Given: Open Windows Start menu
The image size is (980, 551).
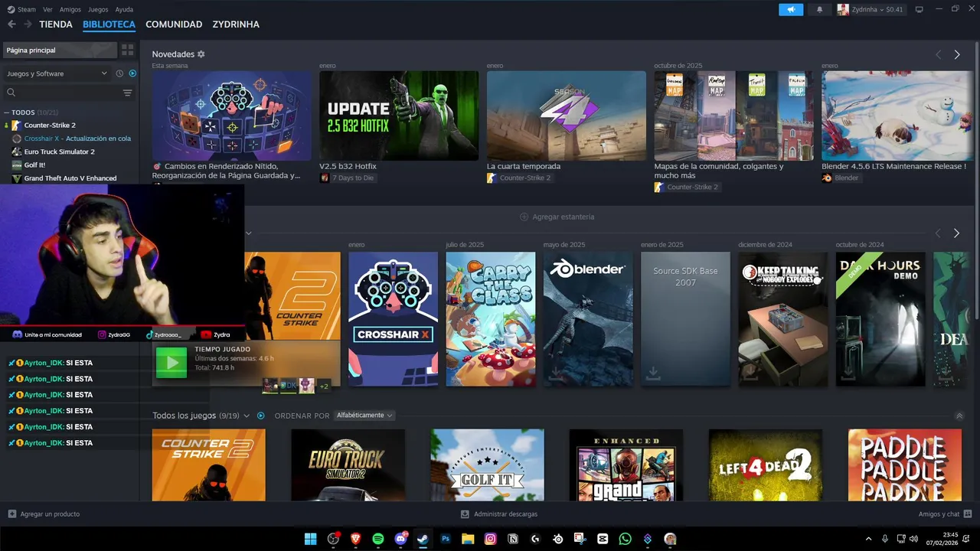Looking at the screenshot, I should (x=310, y=539).
